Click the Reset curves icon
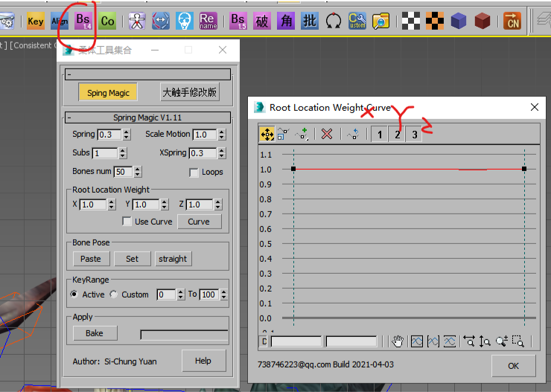Image resolution: width=551 pixels, height=392 pixels. pyautogui.click(x=353, y=134)
